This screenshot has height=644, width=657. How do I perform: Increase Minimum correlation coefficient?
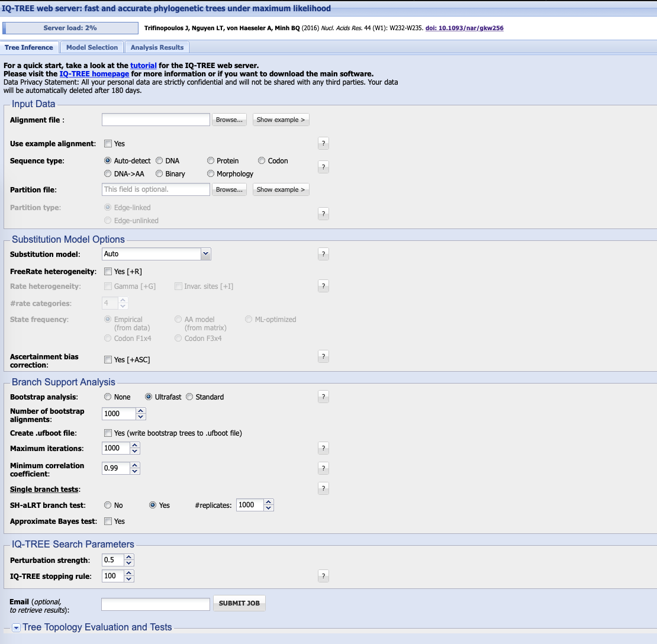134,465
